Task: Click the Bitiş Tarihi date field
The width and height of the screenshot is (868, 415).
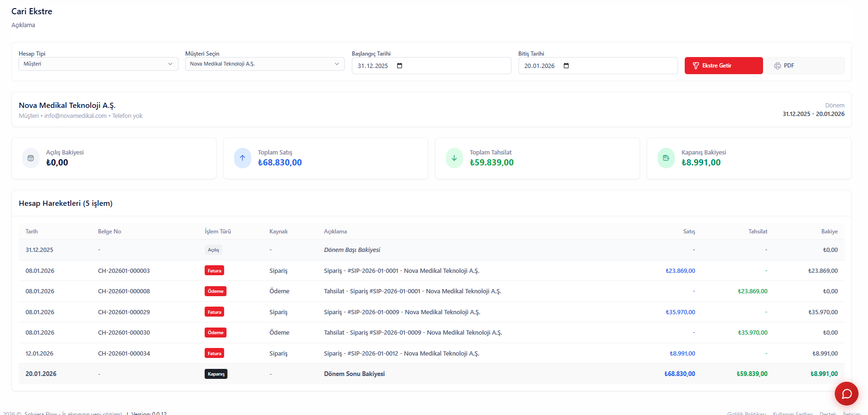Action: click(x=539, y=66)
